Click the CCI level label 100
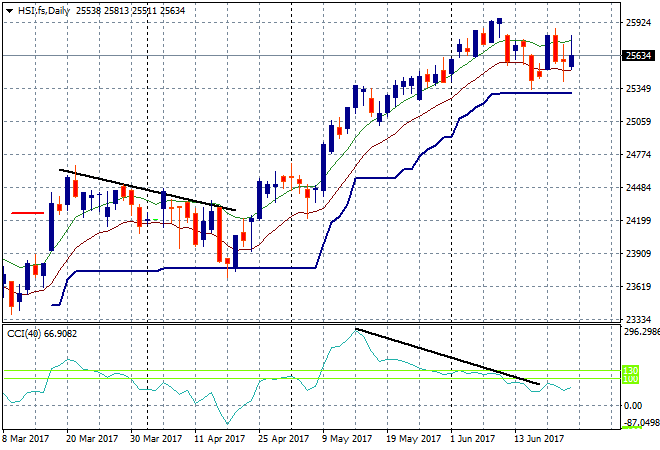 coord(631,379)
